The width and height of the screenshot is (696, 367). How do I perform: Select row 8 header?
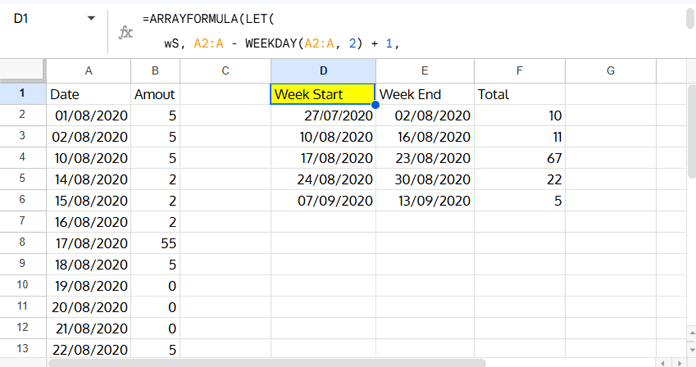click(23, 243)
